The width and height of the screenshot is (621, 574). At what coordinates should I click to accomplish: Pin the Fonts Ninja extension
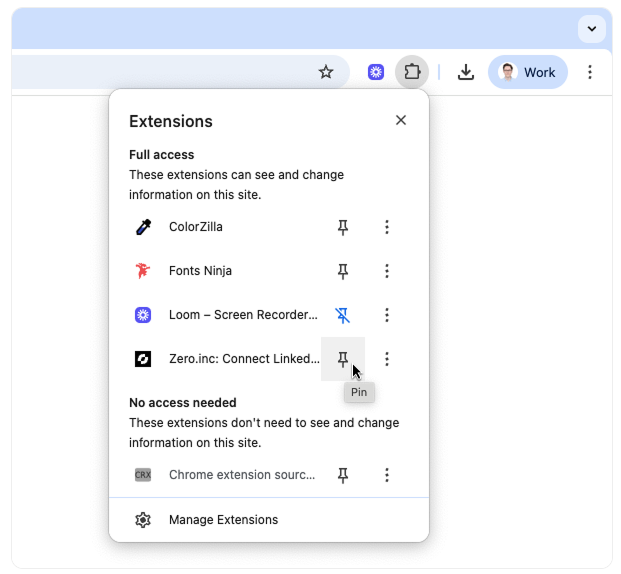point(343,271)
